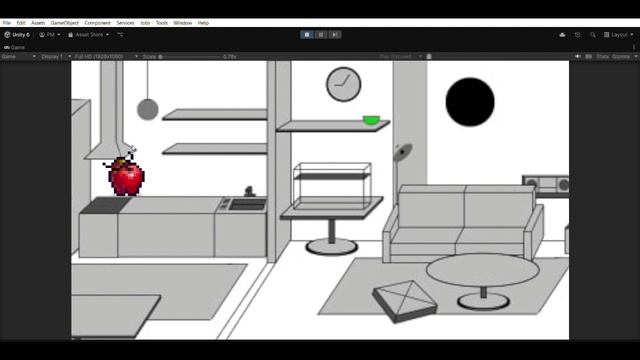
Task: Open the Edit menu
Action: [x=21, y=23]
